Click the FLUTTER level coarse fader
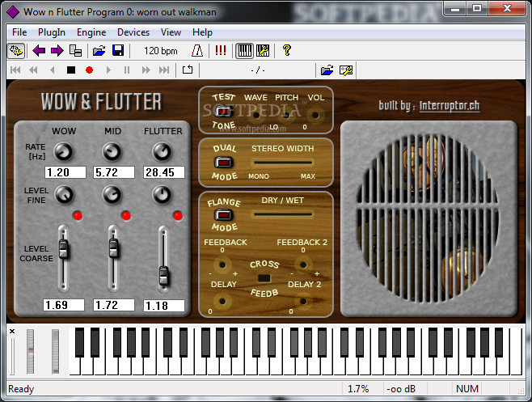The image size is (532, 402). 164,276
